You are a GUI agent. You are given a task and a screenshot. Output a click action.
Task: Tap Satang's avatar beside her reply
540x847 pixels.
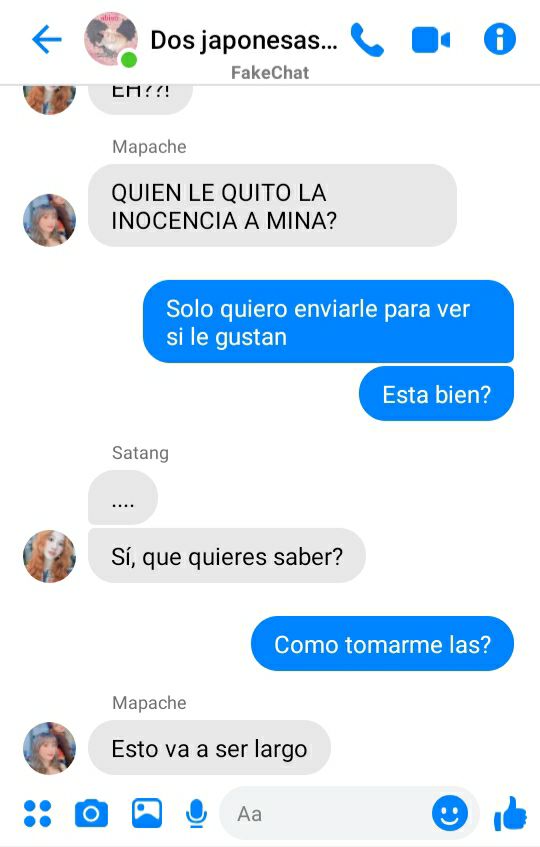tap(49, 556)
